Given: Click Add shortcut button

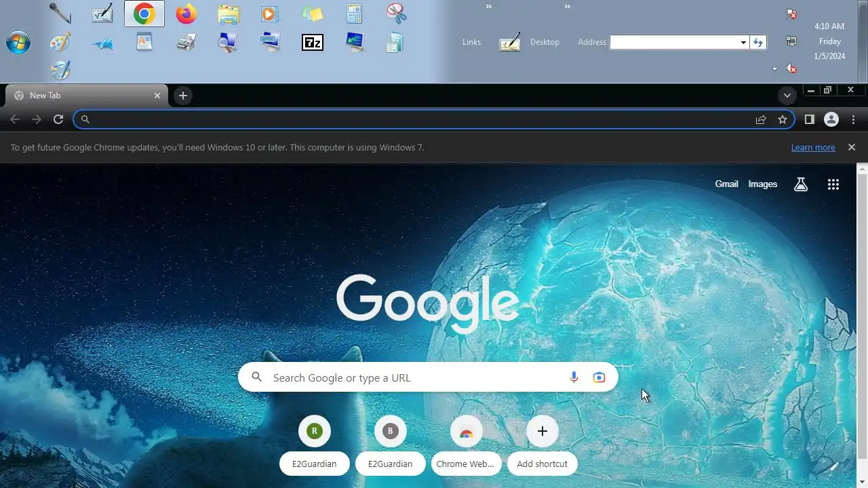Looking at the screenshot, I should [542, 445].
